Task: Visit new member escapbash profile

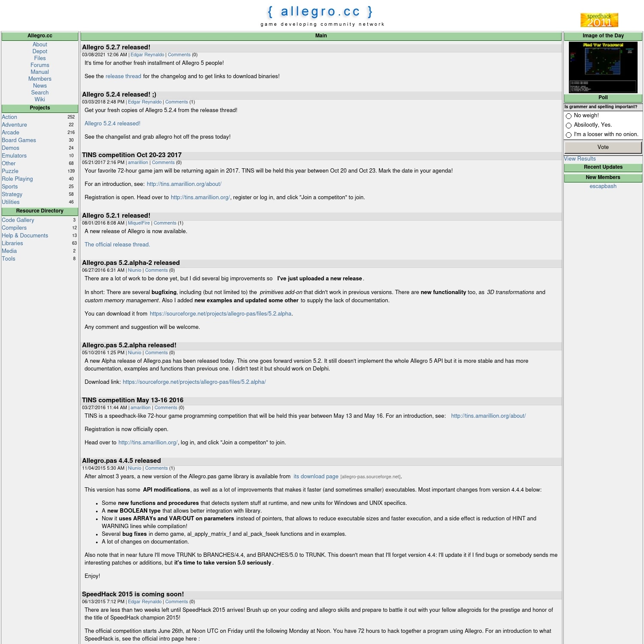Action: click(x=603, y=186)
